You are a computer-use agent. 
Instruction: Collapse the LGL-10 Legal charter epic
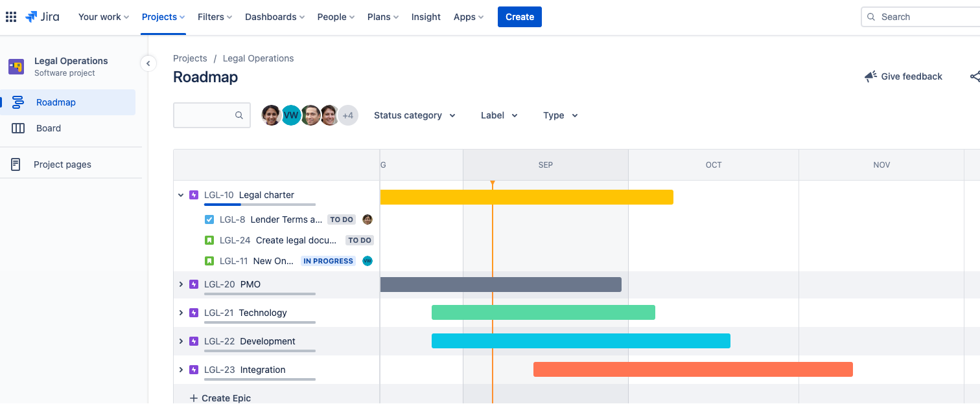click(x=181, y=194)
